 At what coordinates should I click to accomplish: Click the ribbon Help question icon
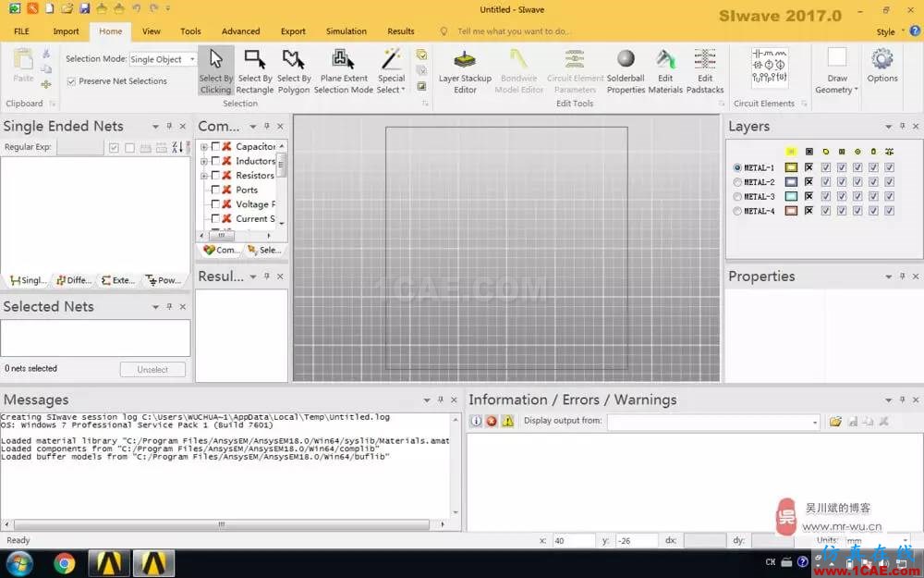(915, 31)
